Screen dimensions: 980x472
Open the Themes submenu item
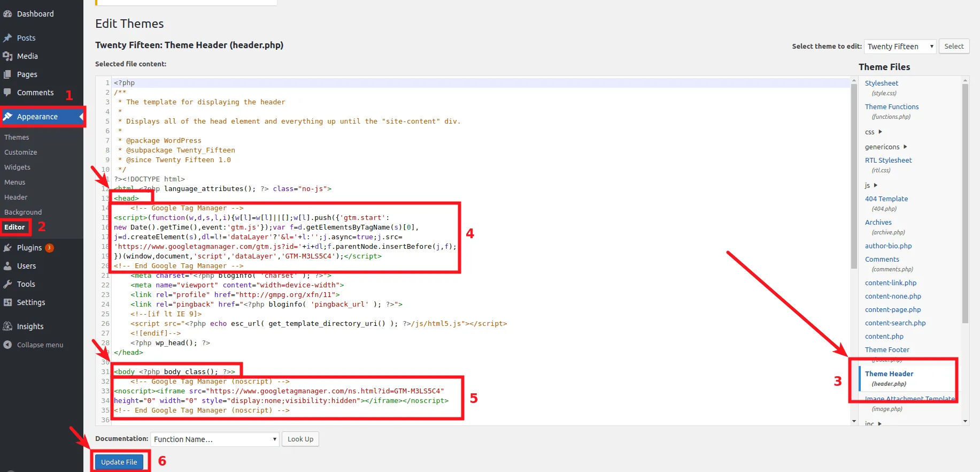click(17, 138)
